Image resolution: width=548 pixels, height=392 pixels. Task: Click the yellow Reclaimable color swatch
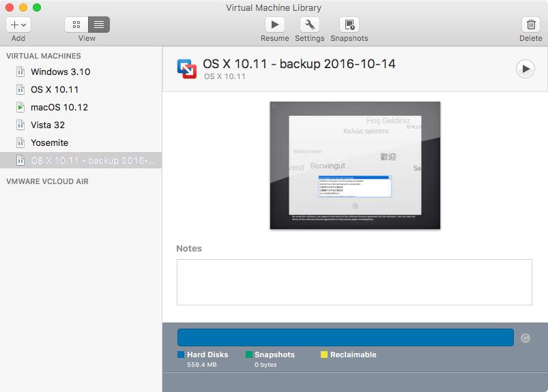click(x=324, y=355)
